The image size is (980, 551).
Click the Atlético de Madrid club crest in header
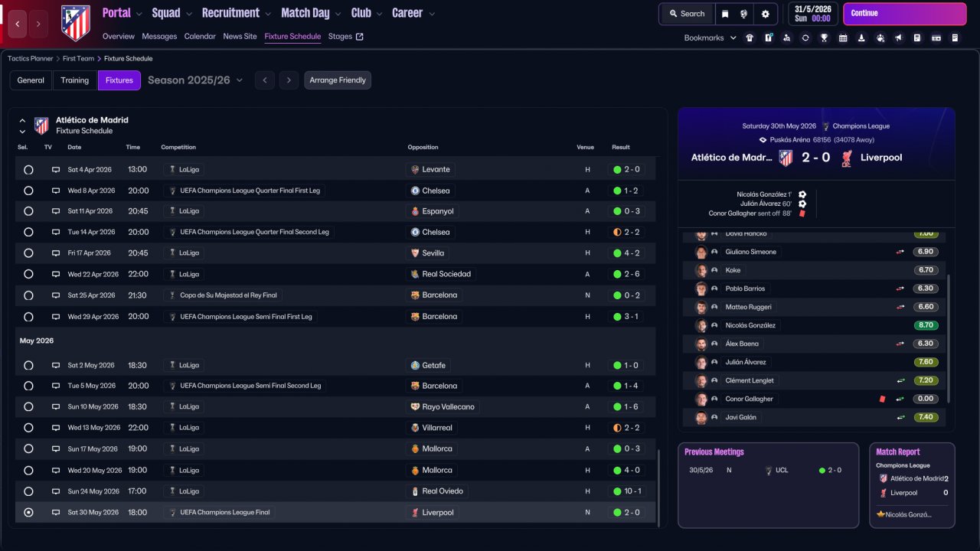[75, 23]
